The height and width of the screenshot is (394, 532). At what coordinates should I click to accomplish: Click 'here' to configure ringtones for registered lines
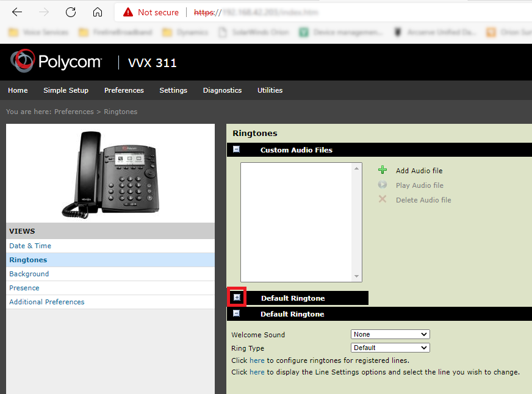click(257, 360)
